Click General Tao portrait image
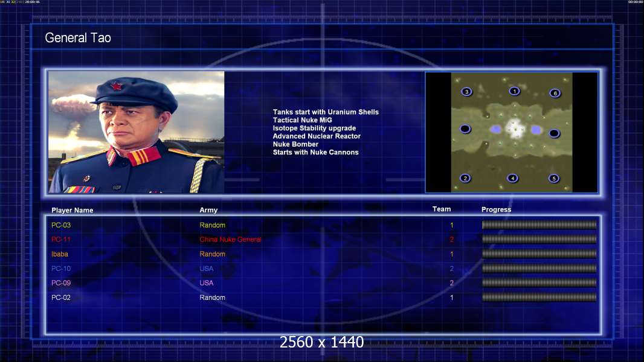This screenshot has width=644, height=362. click(x=137, y=132)
